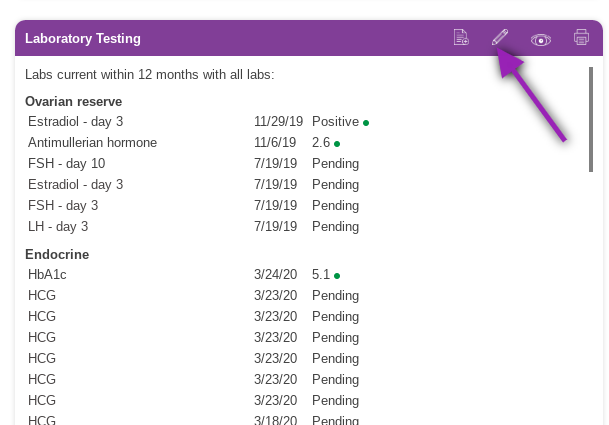Screen dimensions: 609x425
Task: Select the first HCG 3/23/20 row
Action: pos(42,296)
